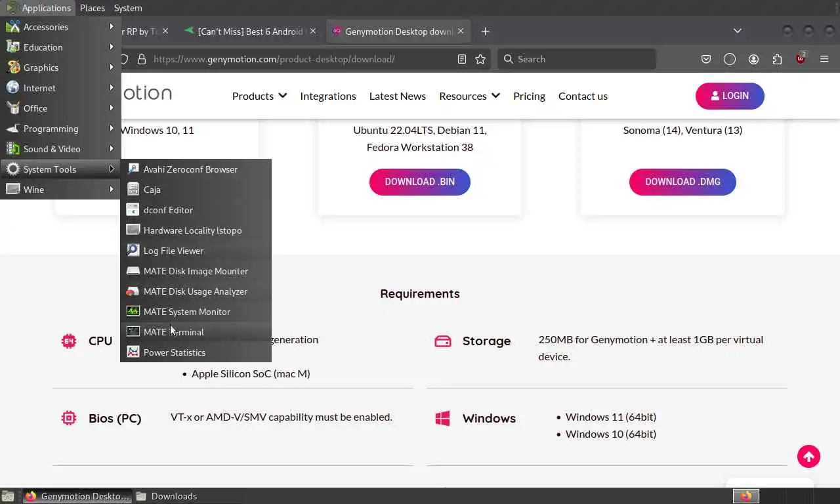Expand the Education submenu
The height and width of the screenshot is (504, 840).
[60, 47]
